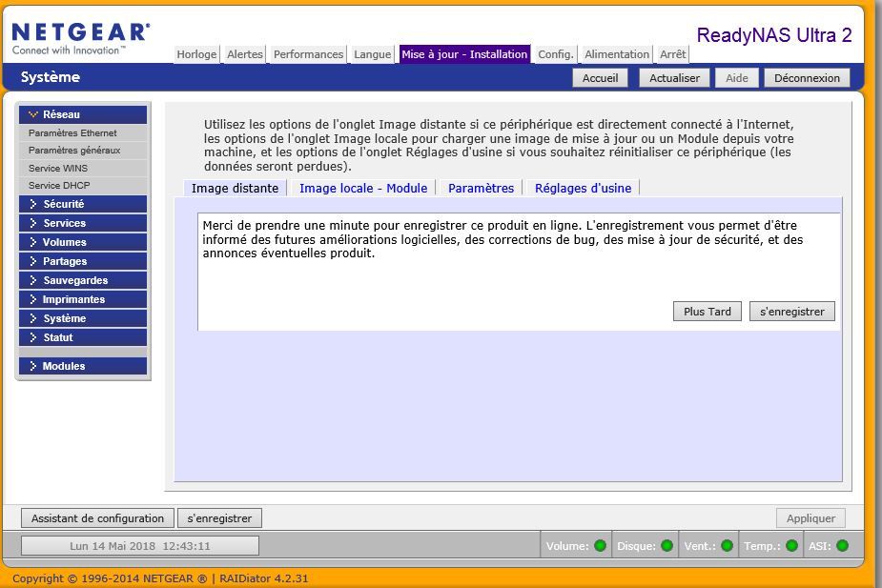Click s'enregistrer in the registration message

point(792,312)
